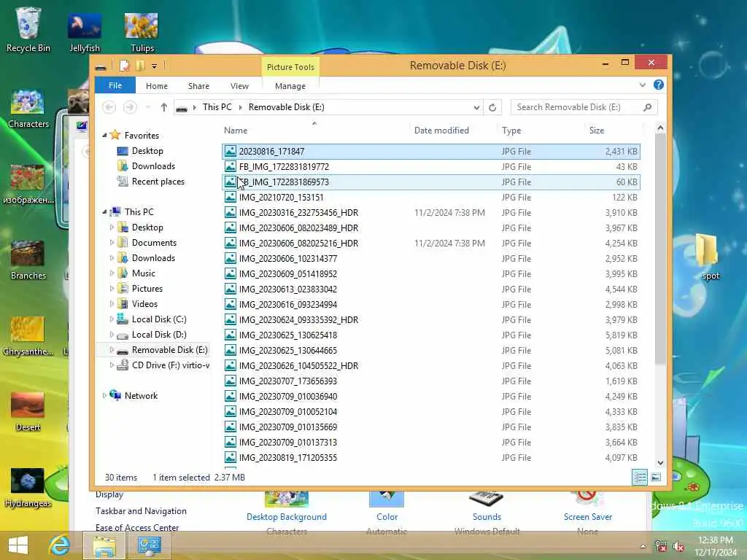Image resolution: width=747 pixels, height=560 pixels.
Task: Select CD Drive (F:) in tree
Action: pos(170,365)
